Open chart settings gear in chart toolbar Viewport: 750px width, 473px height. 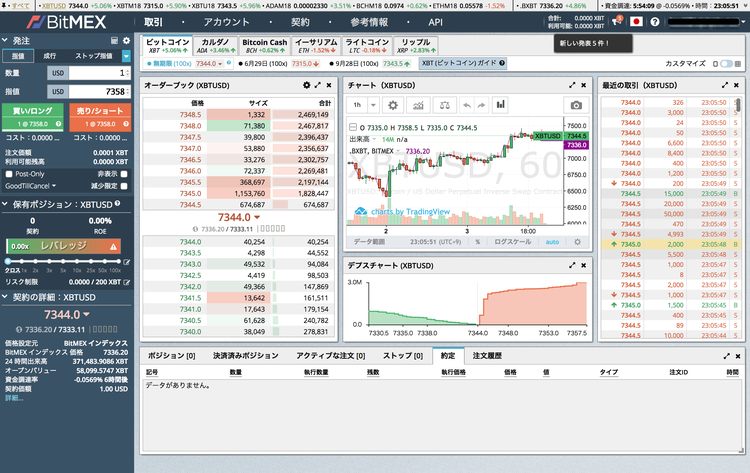(393, 105)
